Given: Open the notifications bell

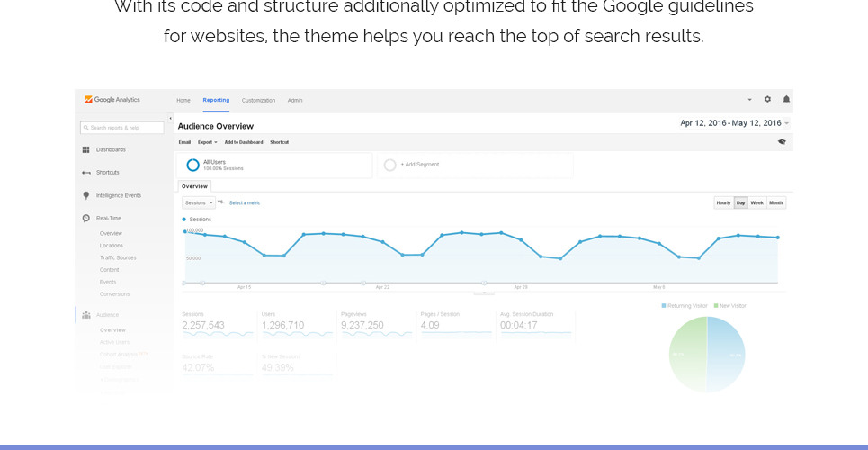Looking at the screenshot, I should 786,100.
